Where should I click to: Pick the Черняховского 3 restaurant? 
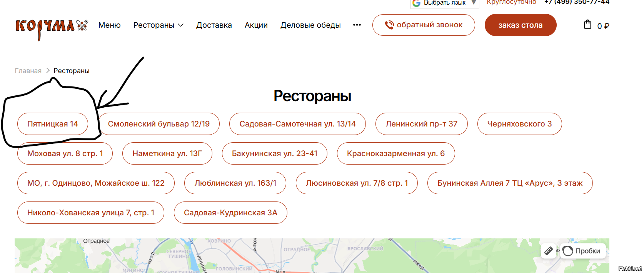520,124
